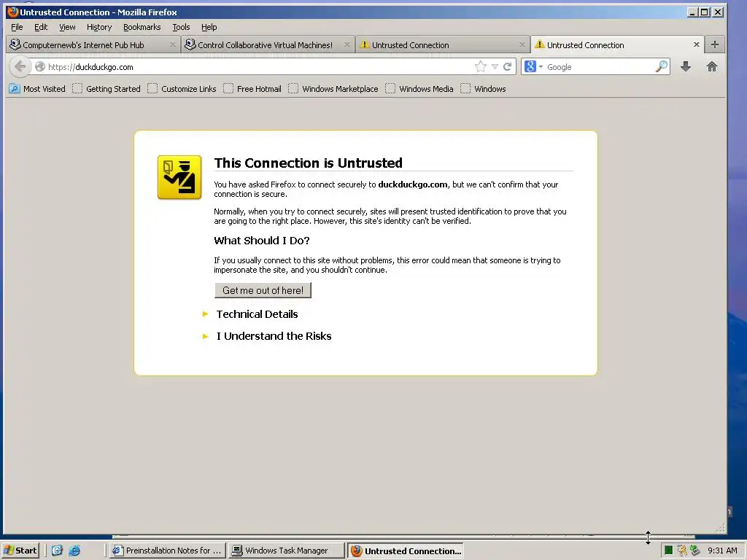Open the Windows bookmark
The image size is (747, 560).
483,88
